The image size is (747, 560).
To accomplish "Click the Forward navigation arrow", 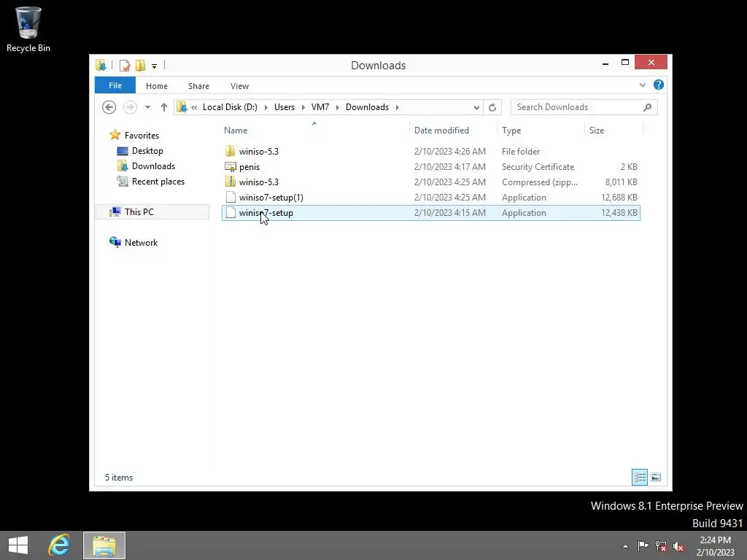I will click(x=130, y=107).
